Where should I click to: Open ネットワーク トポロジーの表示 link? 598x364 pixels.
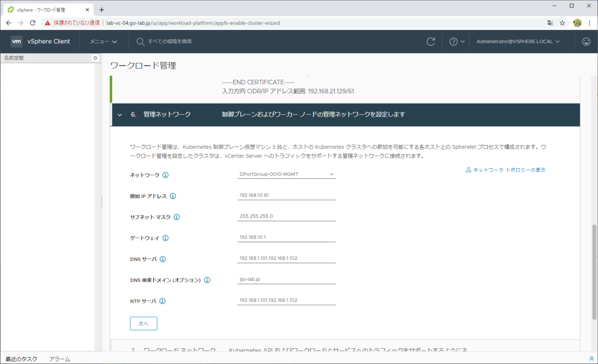(x=509, y=170)
